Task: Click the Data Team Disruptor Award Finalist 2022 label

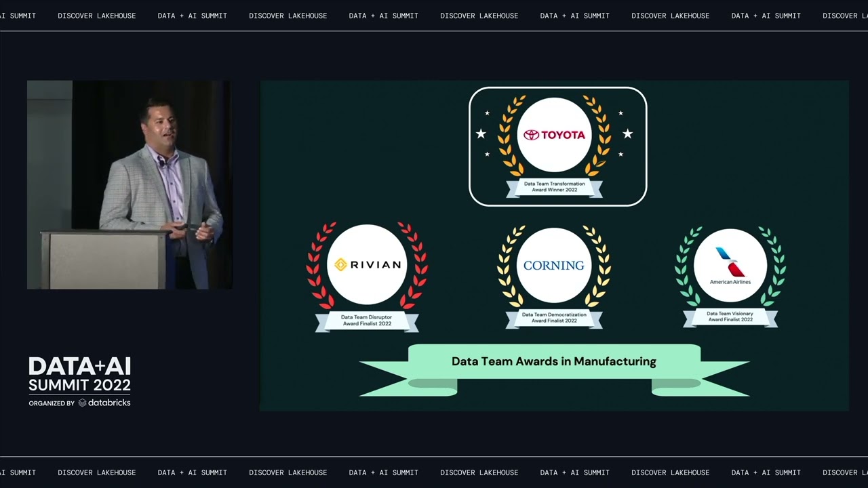Action: point(366,321)
